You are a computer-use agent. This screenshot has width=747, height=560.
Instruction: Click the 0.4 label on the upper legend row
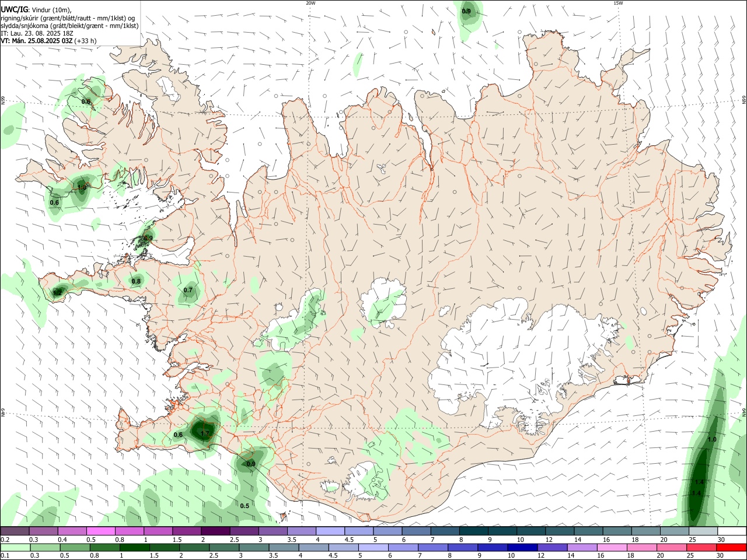point(62,540)
